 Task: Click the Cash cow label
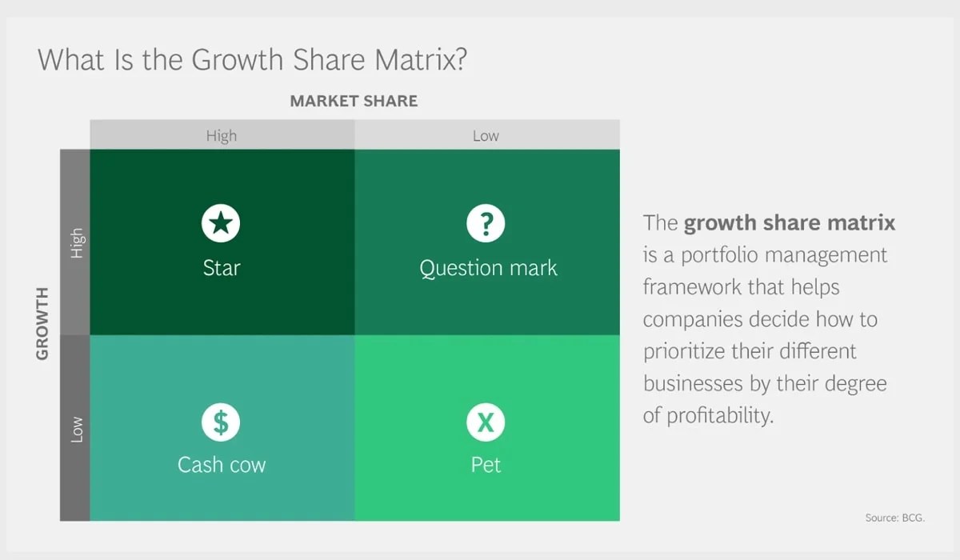click(x=221, y=465)
